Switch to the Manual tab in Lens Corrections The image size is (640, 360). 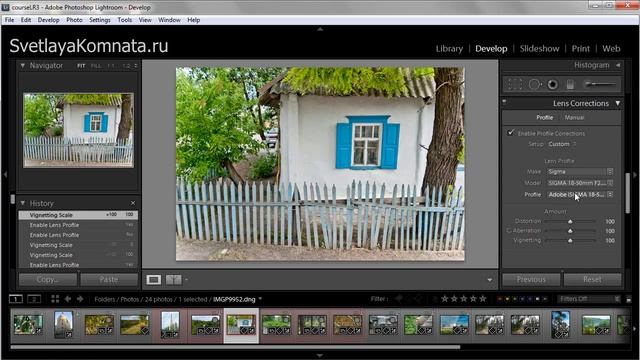pos(574,118)
